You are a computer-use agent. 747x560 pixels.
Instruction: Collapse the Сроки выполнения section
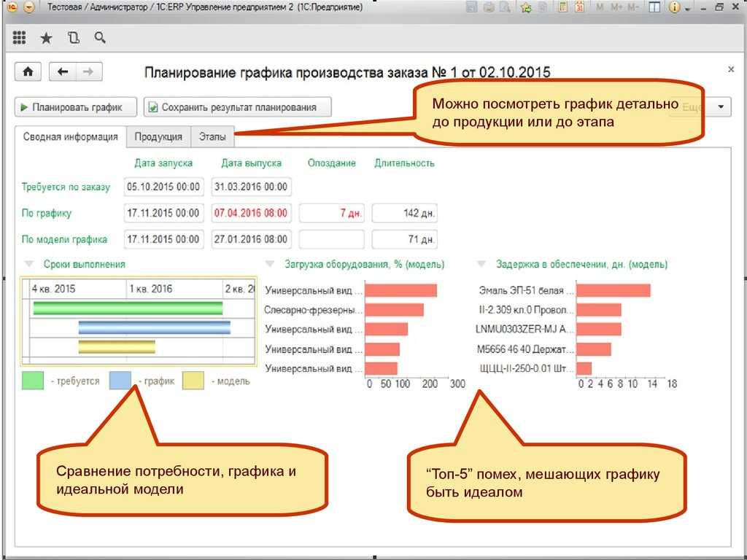coord(29,264)
